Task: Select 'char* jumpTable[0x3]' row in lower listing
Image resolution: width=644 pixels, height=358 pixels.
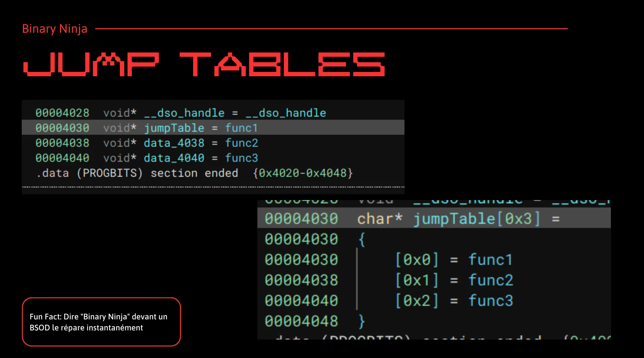Action: click(x=434, y=218)
